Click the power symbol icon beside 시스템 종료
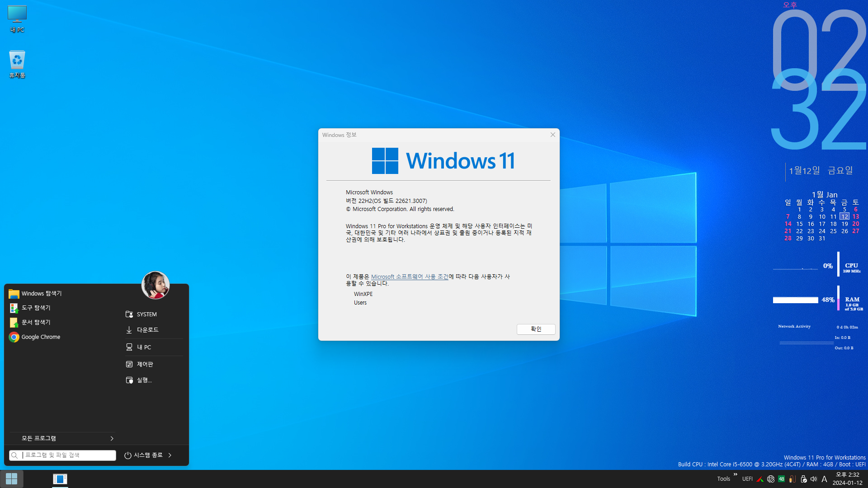The image size is (868, 488). pyautogui.click(x=128, y=455)
